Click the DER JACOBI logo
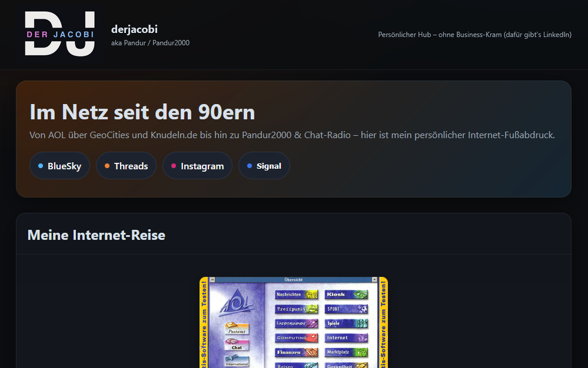 (x=59, y=34)
